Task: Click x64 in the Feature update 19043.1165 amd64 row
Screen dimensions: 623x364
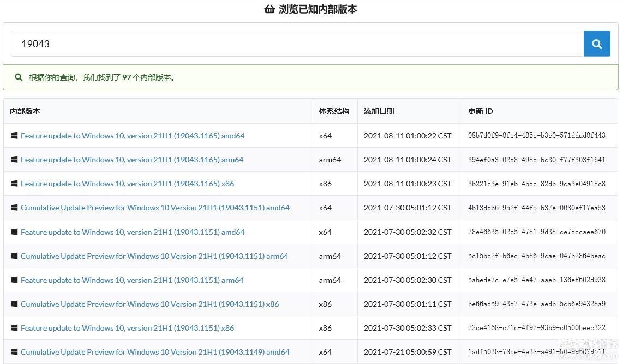Action: click(x=325, y=136)
